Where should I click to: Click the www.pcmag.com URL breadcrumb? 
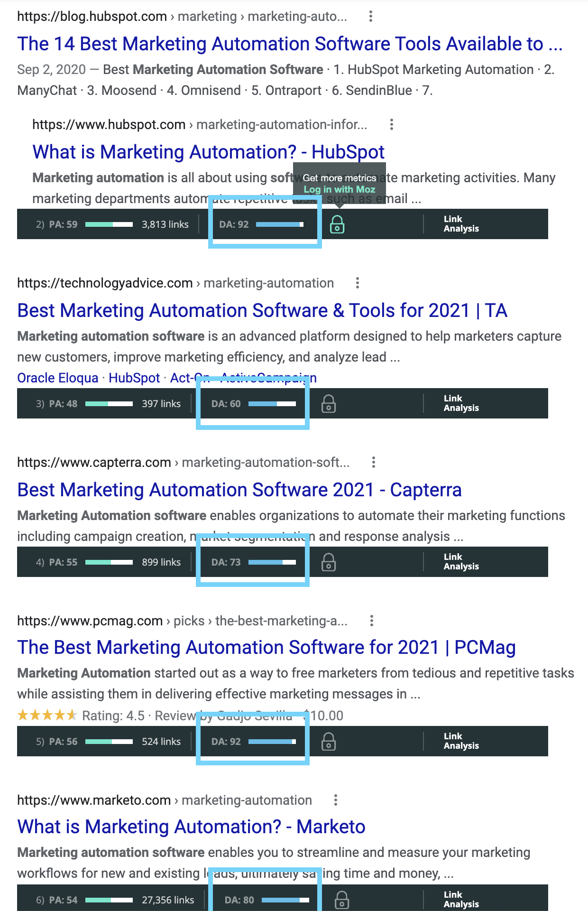point(182,621)
